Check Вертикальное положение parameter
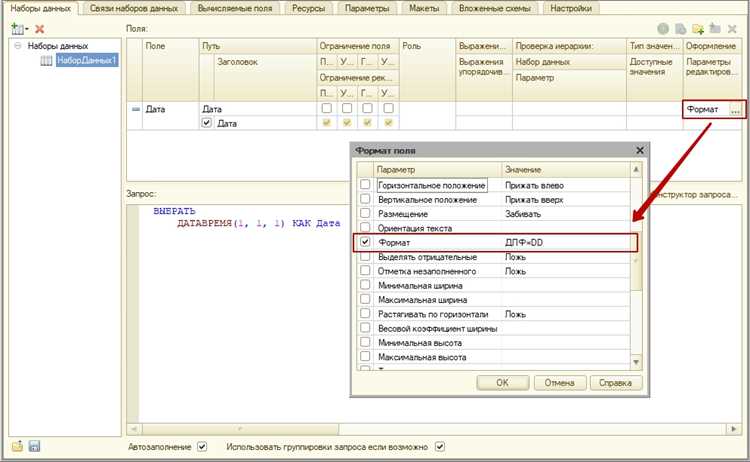Image resolution: width=750 pixels, height=462 pixels. tap(365, 198)
